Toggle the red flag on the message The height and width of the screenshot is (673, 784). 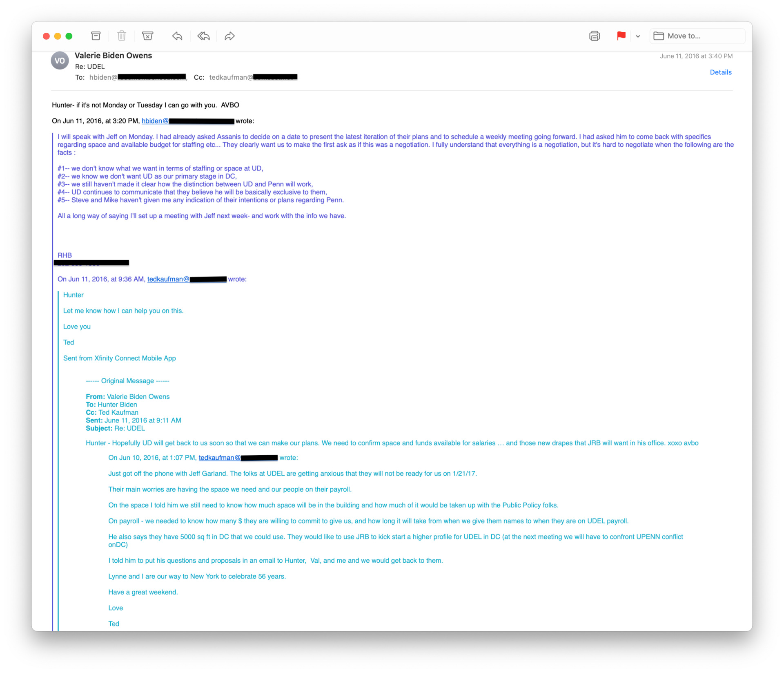pyautogui.click(x=621, y=36)
